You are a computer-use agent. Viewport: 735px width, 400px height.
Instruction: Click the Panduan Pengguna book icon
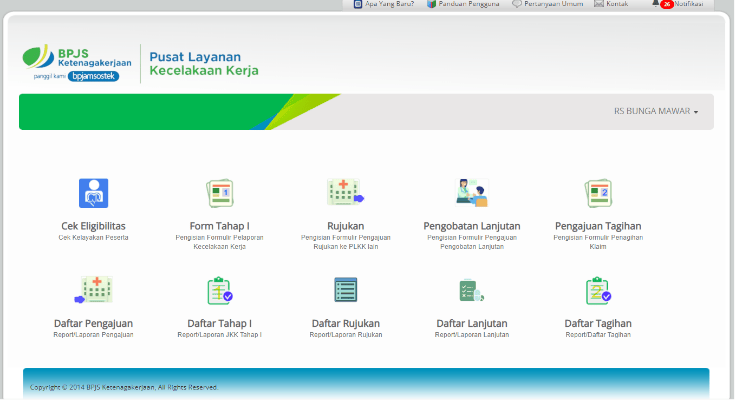point(431,4)
